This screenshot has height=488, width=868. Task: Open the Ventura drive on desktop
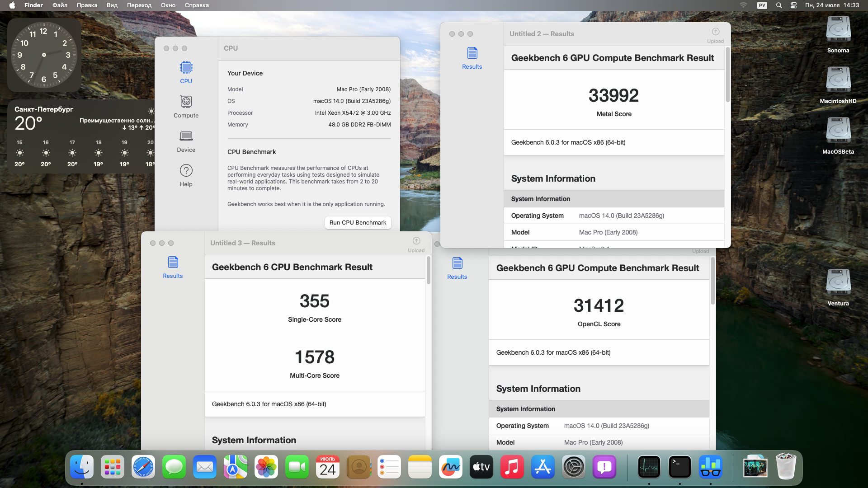click(838, 287)
